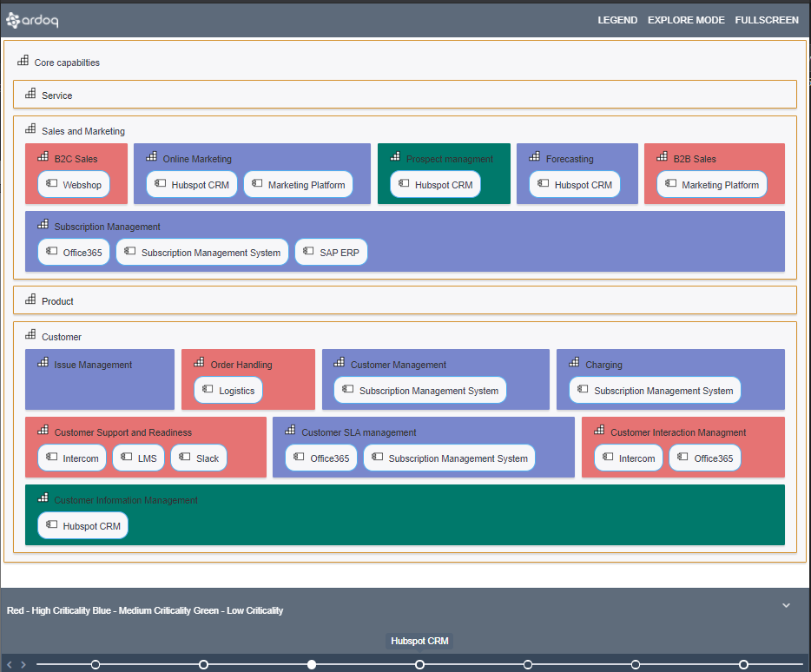The width and height of the screenshot is (811, 672).
Task: Select the filled timeline marker dot
Action: click(x=312, y=663)
